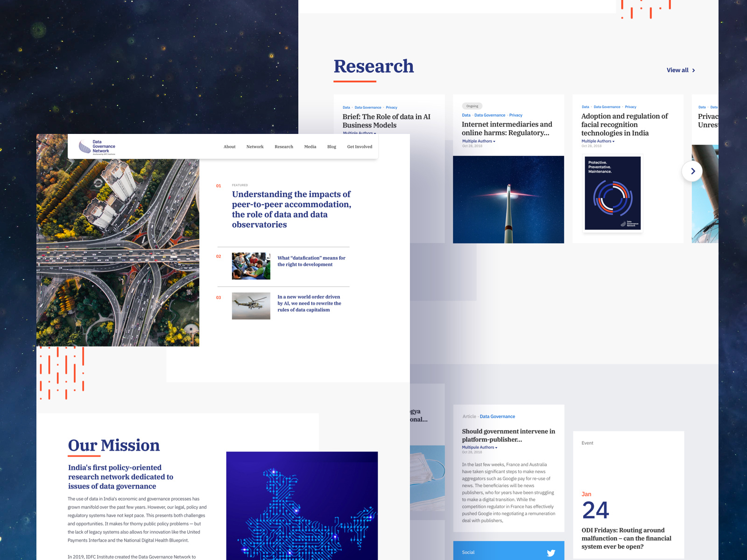Open the ODI Fridays event title
The width and height of the screenshot is (747, 560).
click(x=626, y=538)
